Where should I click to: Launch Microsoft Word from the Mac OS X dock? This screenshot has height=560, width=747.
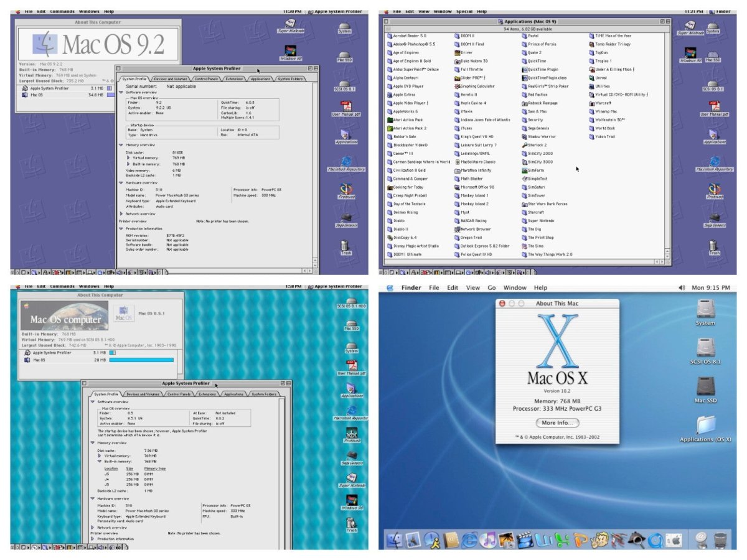pyautogui.click(x=545, y=540)
